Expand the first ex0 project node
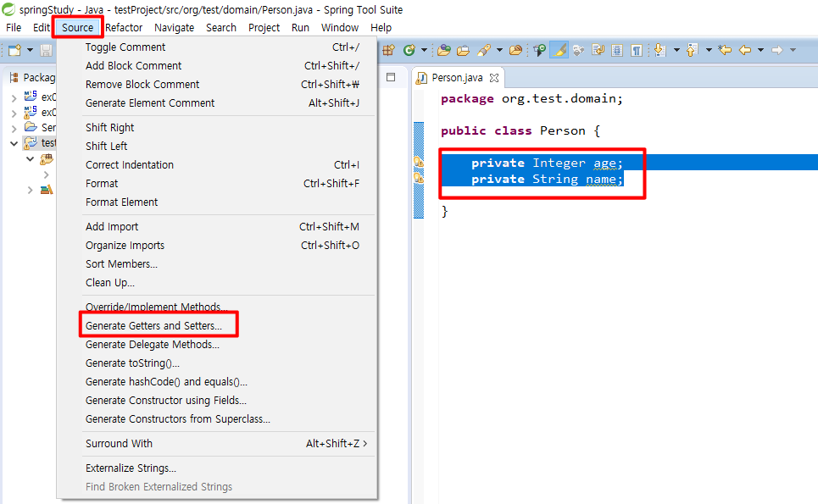This screenshot has height=504, width=818. pyautogui.click(x=14, y=97)
